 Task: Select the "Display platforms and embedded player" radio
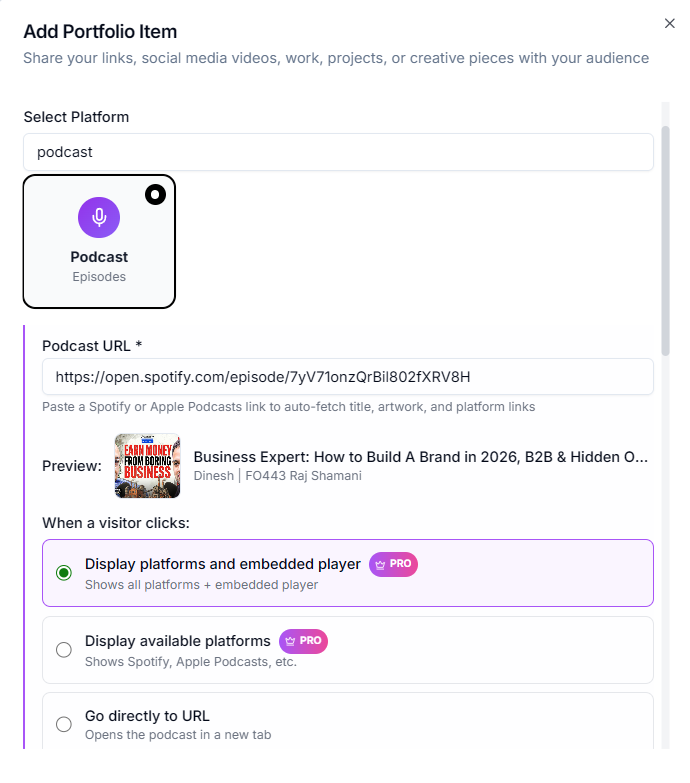pyautogui.click(x=64, y=573)
